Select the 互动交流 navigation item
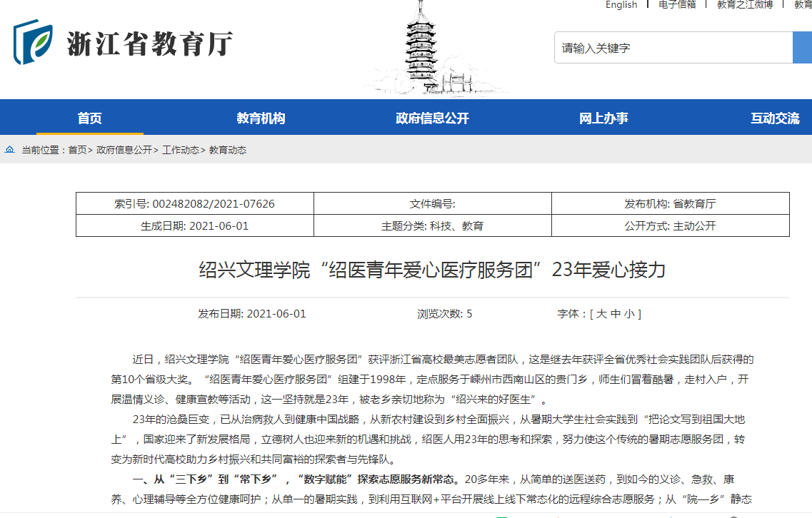Image resolution: width=812 pixels, height=518 pixels. [775, 118]
